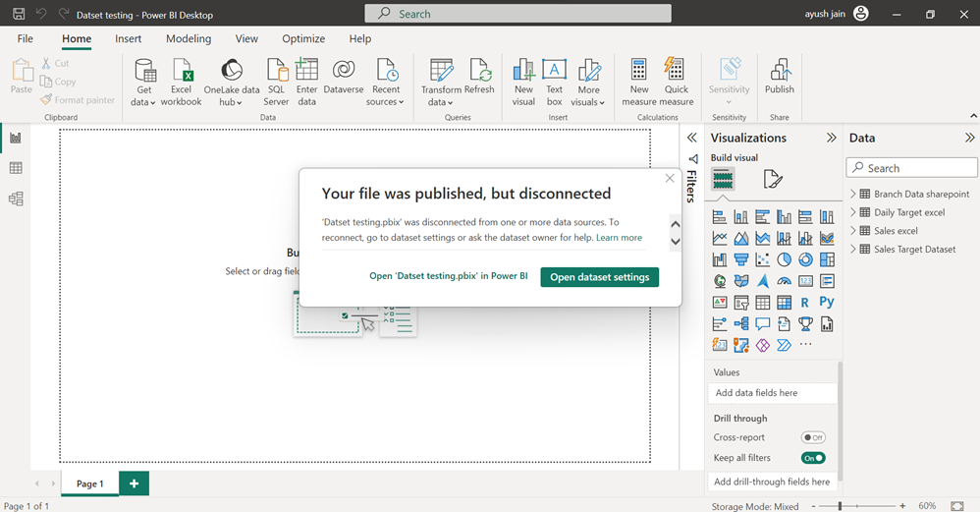Switch to Table view in left sidebar
The image size is (980, 512).
[16, 167]
